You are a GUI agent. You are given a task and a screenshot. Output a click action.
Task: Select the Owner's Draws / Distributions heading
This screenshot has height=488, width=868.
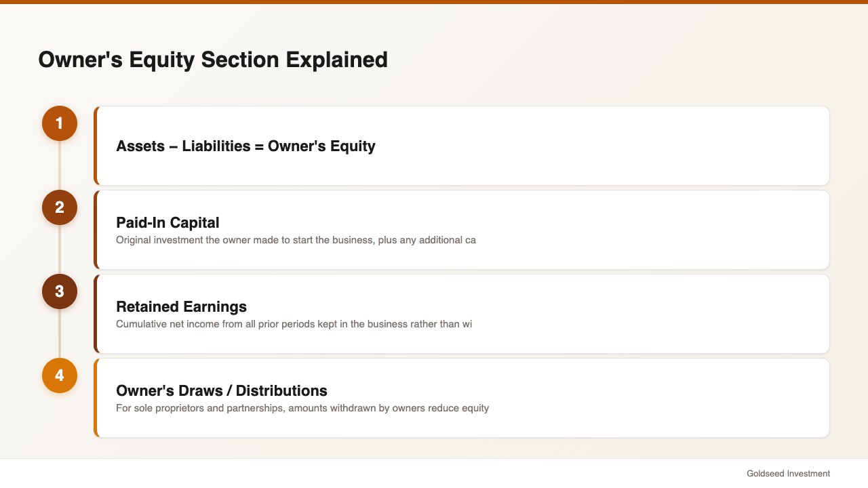222,390
